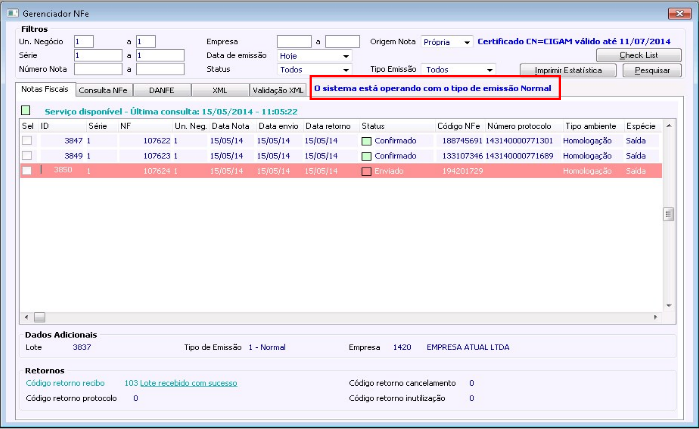Image resolution: width=699 pixels, height=429 pixels.
Task: Click the second Número Nota field
Action: 160,69
